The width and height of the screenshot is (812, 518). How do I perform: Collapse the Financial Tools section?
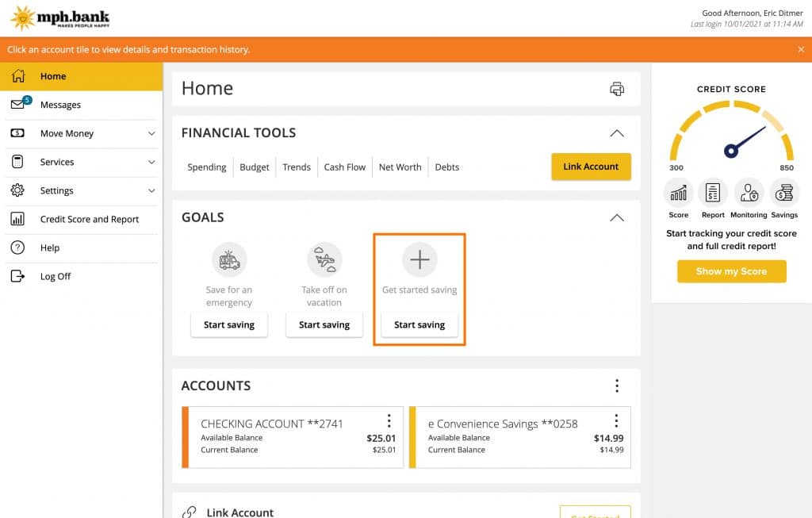click(x=616, y=132)
